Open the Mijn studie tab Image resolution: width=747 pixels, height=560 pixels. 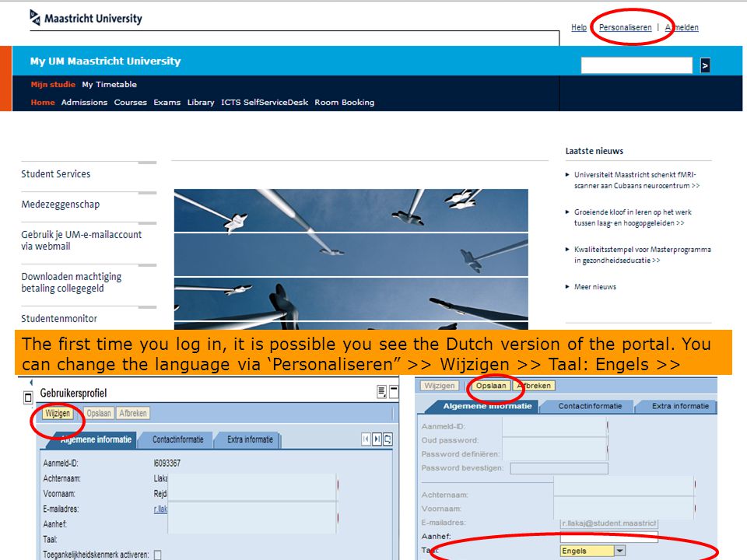tap(53, 84)
